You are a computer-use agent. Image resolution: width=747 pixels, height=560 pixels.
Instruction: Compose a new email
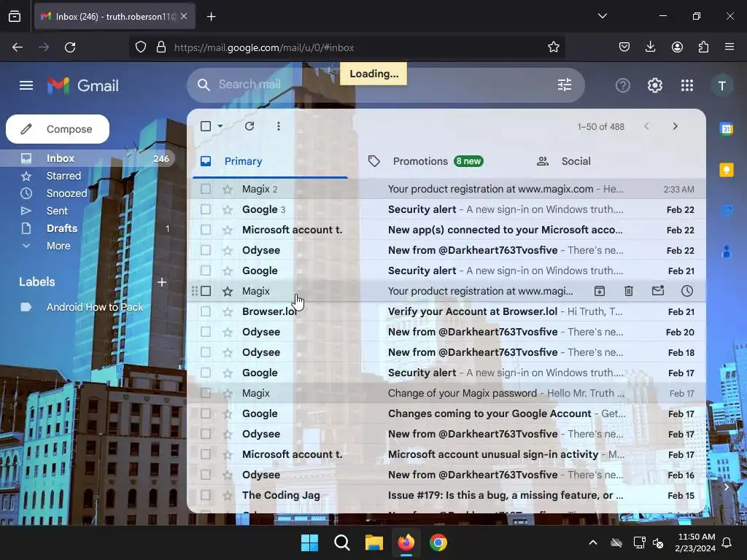coord(58,129)
